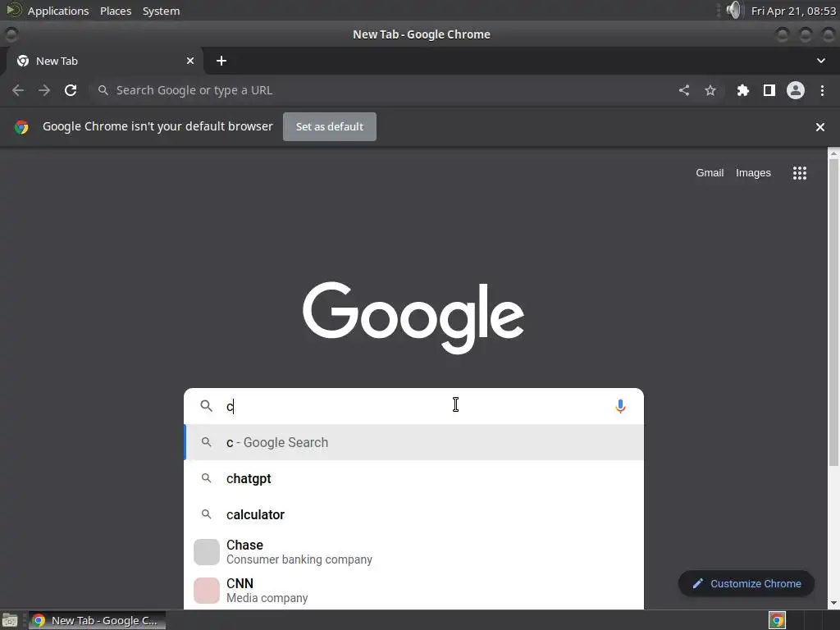Click the Google logo
Screen dimensions: 840x630
tap(413, 317)
